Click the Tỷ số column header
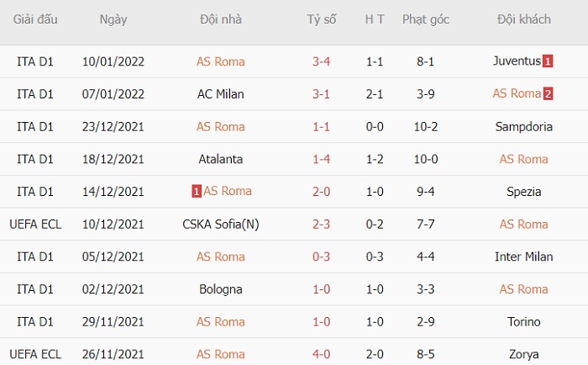Image resolution: width=588 pixels, height=365 pixels. 322,19
